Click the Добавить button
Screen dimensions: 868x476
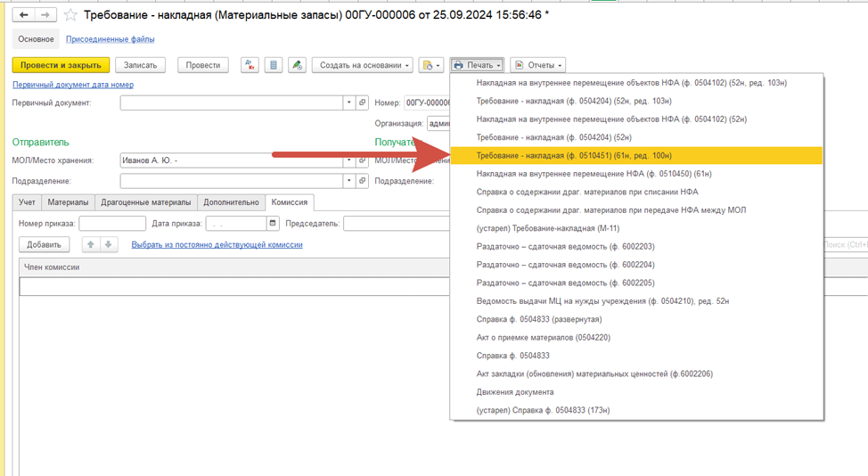[44, 244]
